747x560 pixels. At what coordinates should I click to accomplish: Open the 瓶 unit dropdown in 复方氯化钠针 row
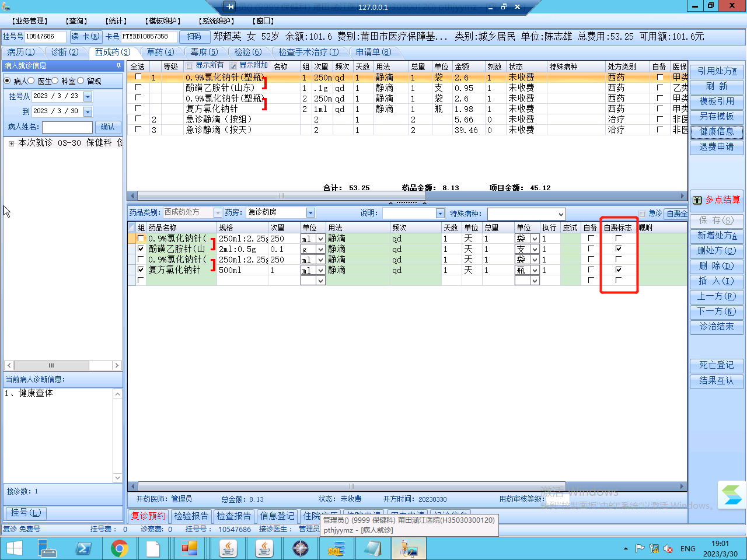pyautogui.click(x=535, y=270)
